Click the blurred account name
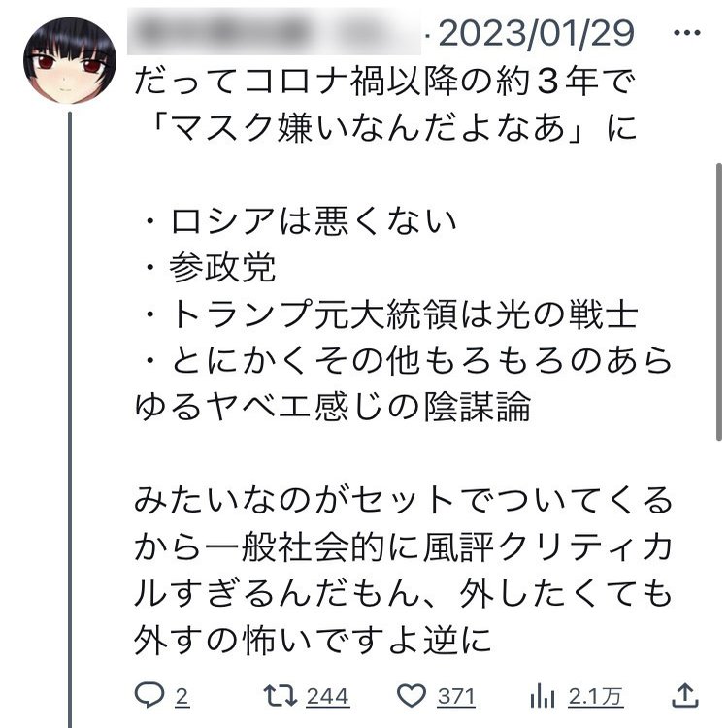The image size is (728, 728). coord(274,31)
